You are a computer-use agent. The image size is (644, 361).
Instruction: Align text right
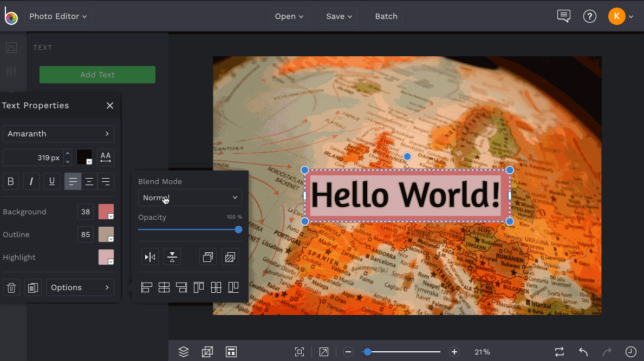[x=106, y=181]
